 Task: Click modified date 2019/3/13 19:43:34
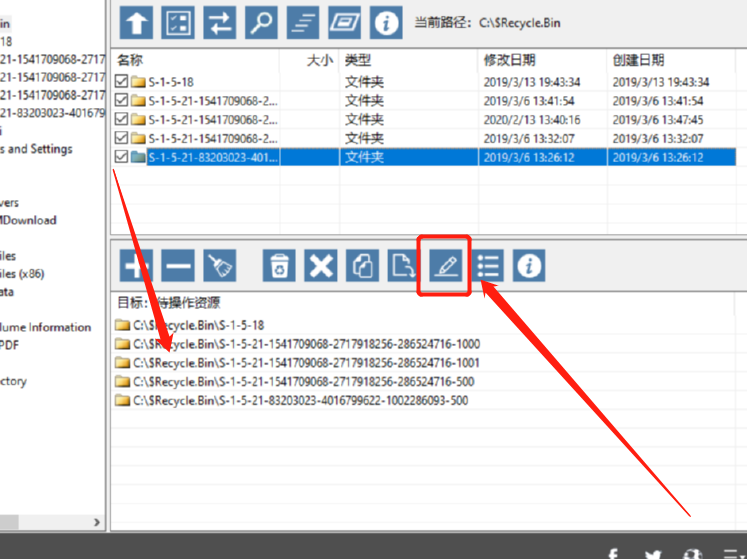point(532,82)
